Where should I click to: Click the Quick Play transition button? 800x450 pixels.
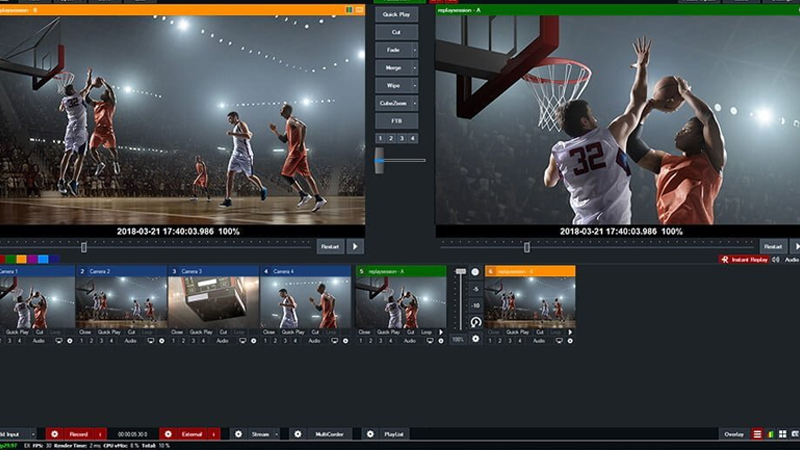coord(396,15)
